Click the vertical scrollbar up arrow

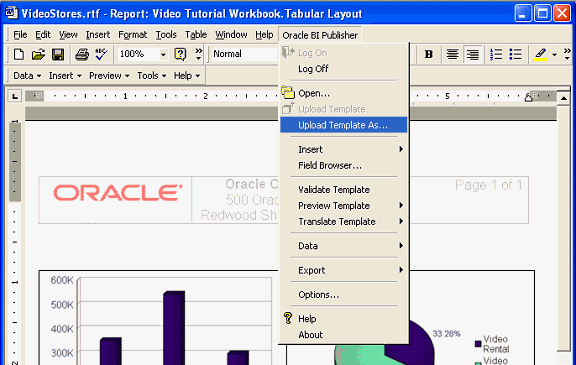tap(564, 98)
